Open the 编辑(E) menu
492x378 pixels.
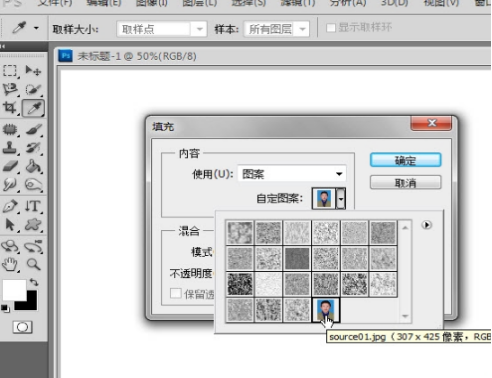[104, 3]
